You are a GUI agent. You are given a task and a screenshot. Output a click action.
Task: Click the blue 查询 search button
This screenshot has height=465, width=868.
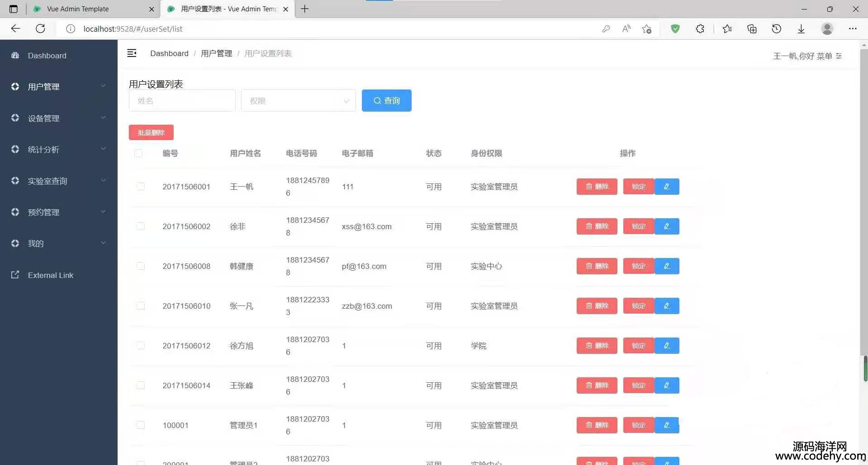(386, 100)
